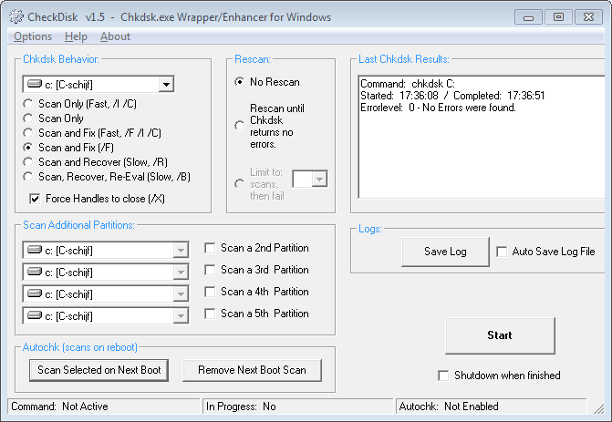The image size is (612, 422).
Task: Click drive icon in 3rd partition dropdown
Action: (x=35, y=271)
